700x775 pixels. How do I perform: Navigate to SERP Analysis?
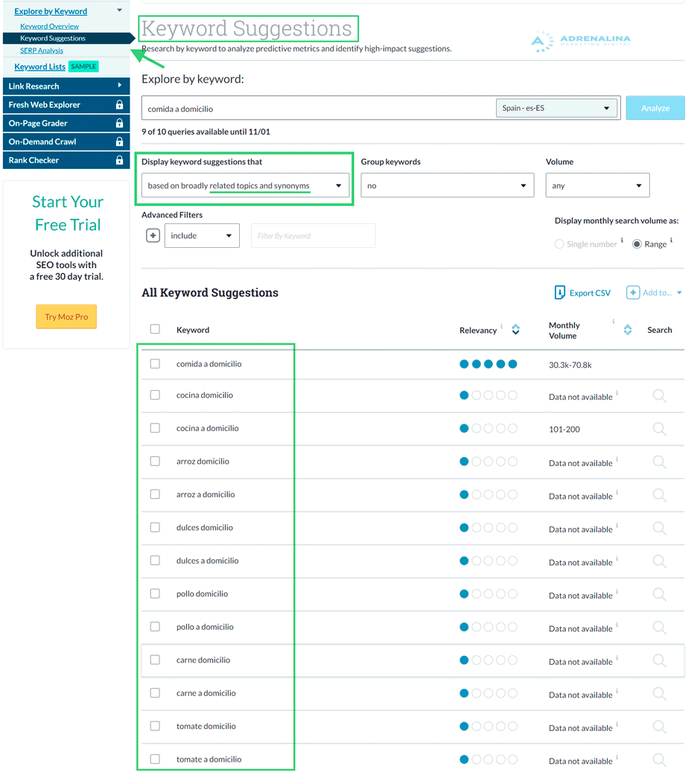pos(42,50)
